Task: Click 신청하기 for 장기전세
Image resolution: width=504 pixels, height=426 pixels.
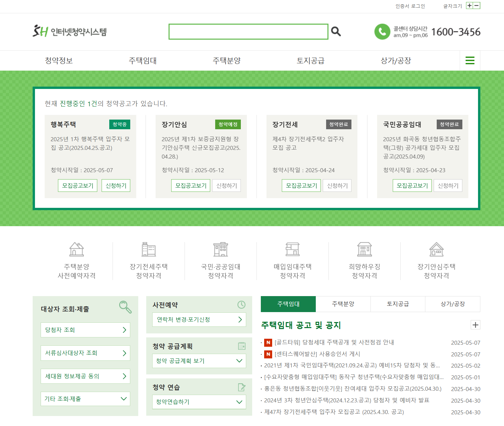Action: [337, 186]
